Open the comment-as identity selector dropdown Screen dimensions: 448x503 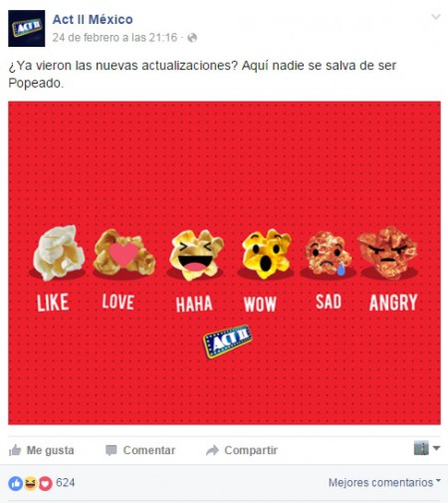pyautogui.click(x=427, y=448)
